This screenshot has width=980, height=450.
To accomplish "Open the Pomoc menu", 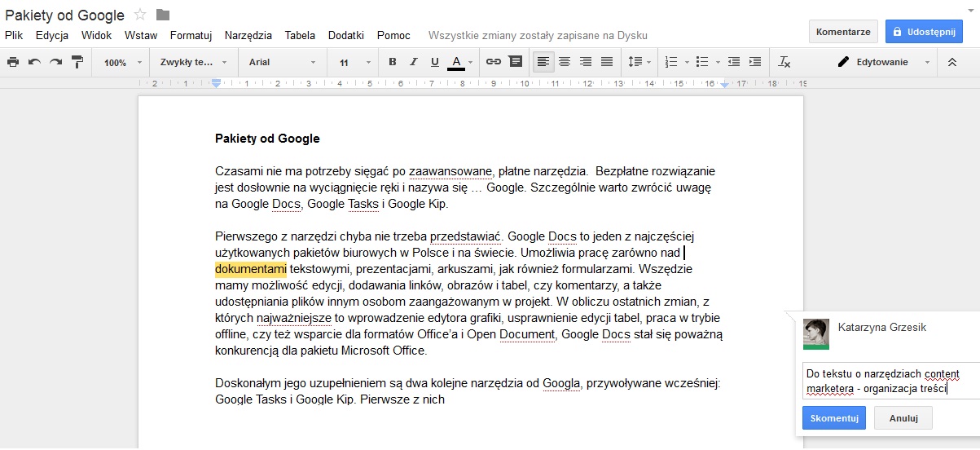I will pos(393,36).
